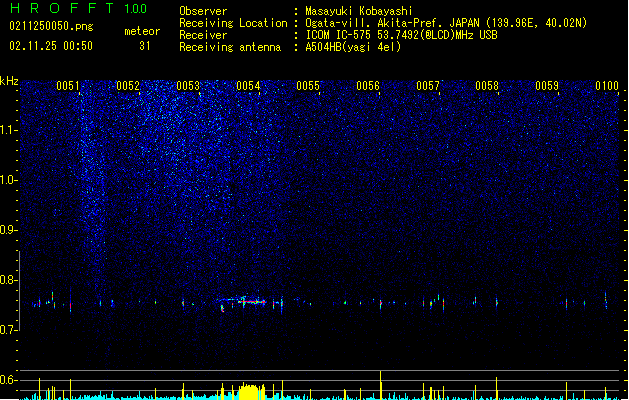Click the HROFFT 1.0.0 title text
This screenshot has height=400, width=629.
78,8
